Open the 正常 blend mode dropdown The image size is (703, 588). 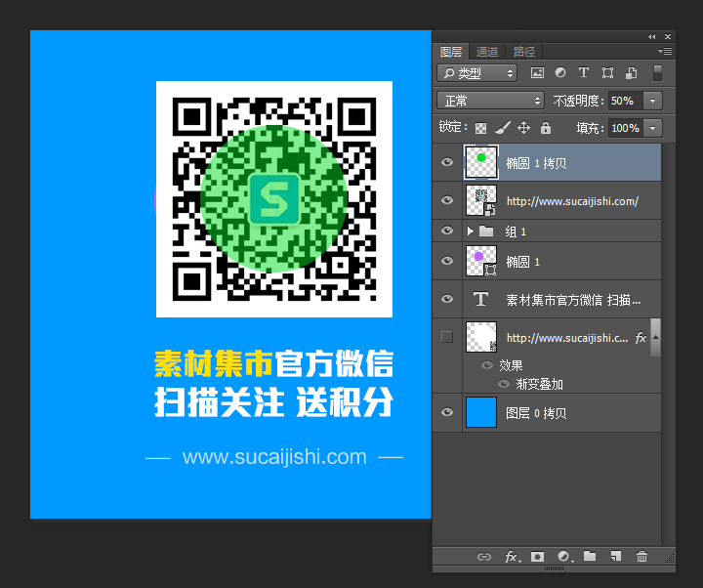[490, 101]
